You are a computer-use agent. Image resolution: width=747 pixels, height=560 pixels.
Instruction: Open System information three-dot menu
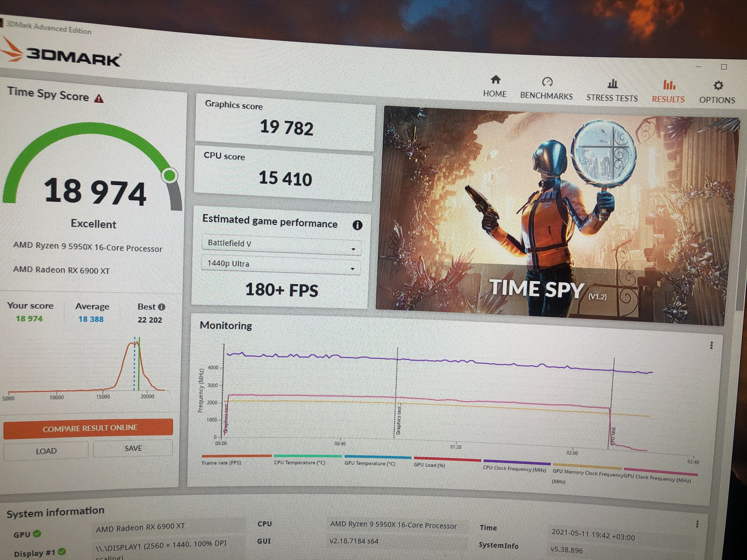coord(697,524)
